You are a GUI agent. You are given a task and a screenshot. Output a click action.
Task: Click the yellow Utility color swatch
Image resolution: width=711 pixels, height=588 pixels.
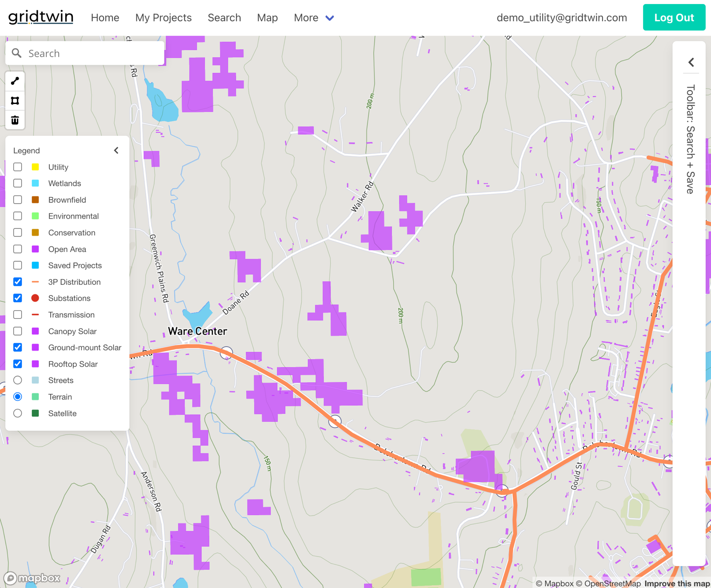pos(36,167)
